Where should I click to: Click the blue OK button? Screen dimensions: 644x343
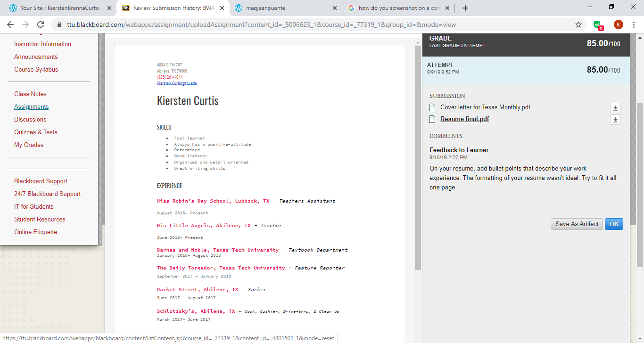[614, 224]
